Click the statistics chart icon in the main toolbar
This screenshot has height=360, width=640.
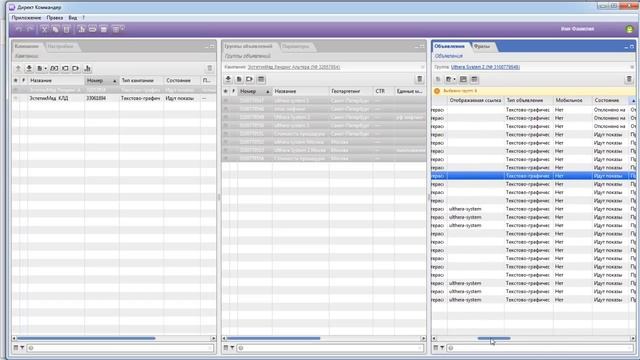tap(81, 29)
